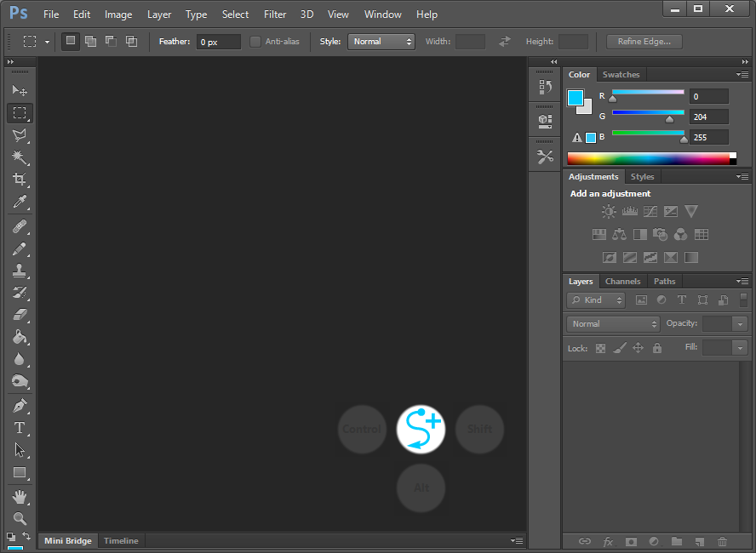The image size is (756, 553).
Task: Select the Pen tool
Action: 19,405
